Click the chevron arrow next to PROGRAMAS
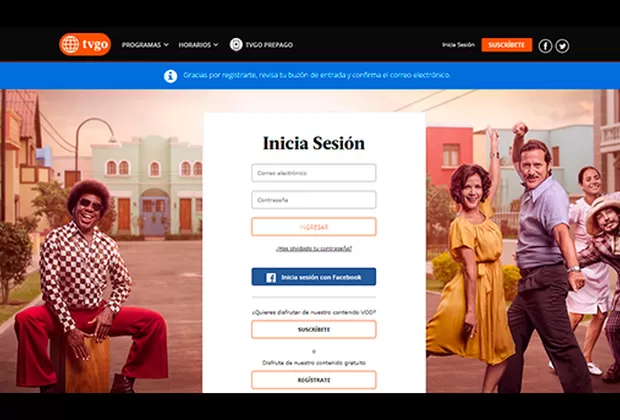Viewport: 620px width, 420px height. 167,45
